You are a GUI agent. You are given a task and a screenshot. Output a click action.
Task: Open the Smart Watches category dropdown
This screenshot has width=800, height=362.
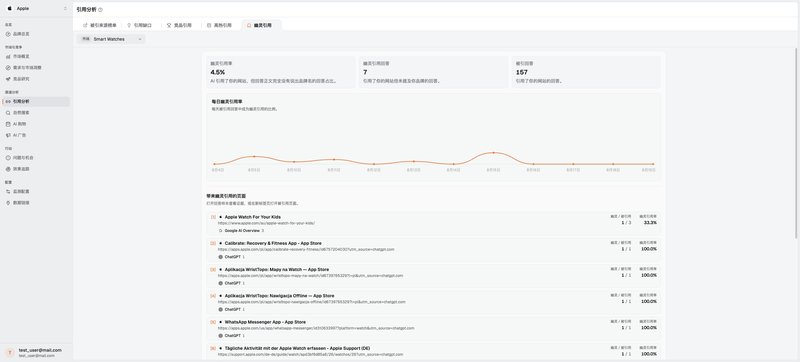tap(111, 39)
